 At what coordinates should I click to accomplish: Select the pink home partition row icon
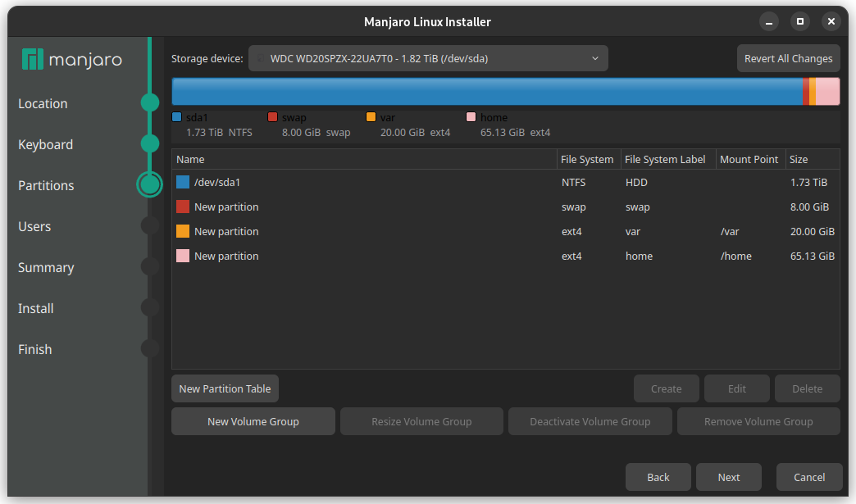point(183,256)
